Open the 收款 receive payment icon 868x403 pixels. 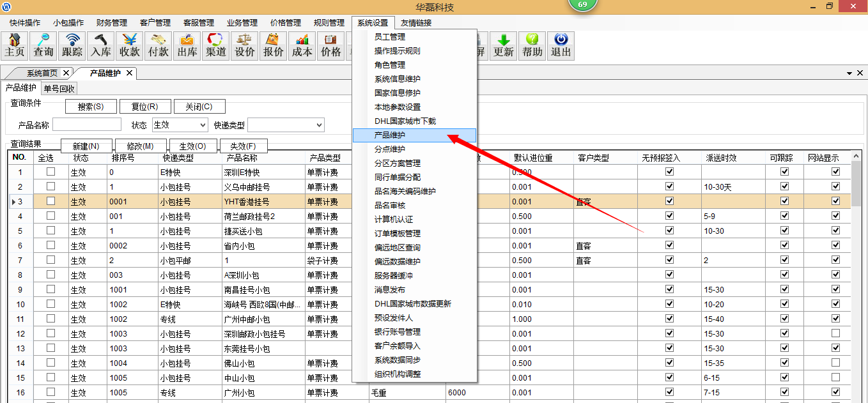coord(130,45)
